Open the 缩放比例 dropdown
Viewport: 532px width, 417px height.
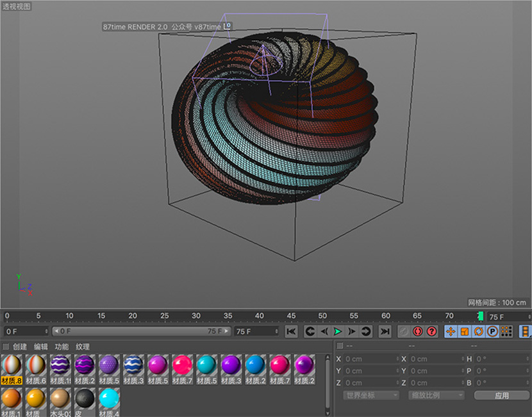pos(436,395)
